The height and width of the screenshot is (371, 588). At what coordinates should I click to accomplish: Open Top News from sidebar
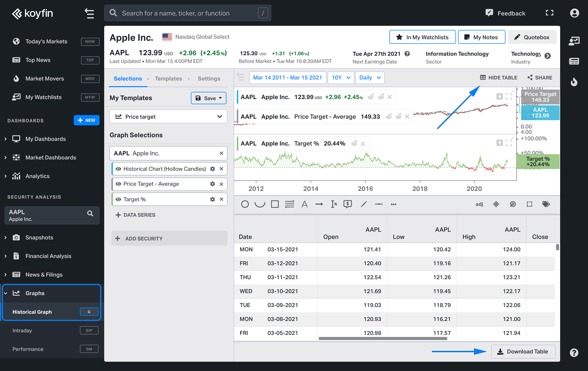[38, 60]
